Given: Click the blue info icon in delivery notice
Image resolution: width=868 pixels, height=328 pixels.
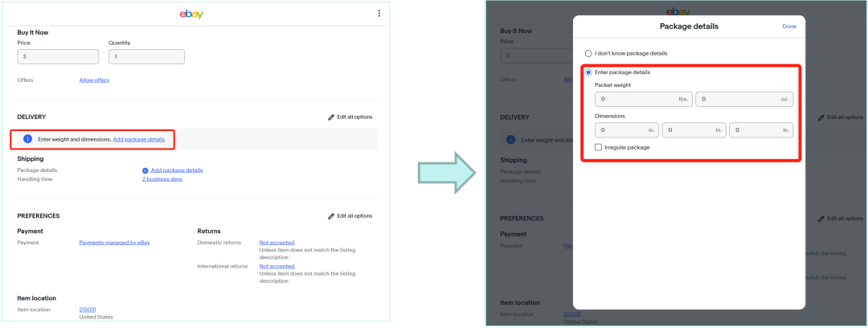Looking at the screenshot, I should (27, 139).
